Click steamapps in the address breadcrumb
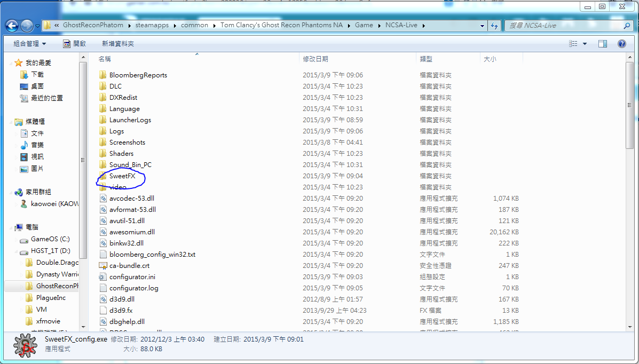 152,25
